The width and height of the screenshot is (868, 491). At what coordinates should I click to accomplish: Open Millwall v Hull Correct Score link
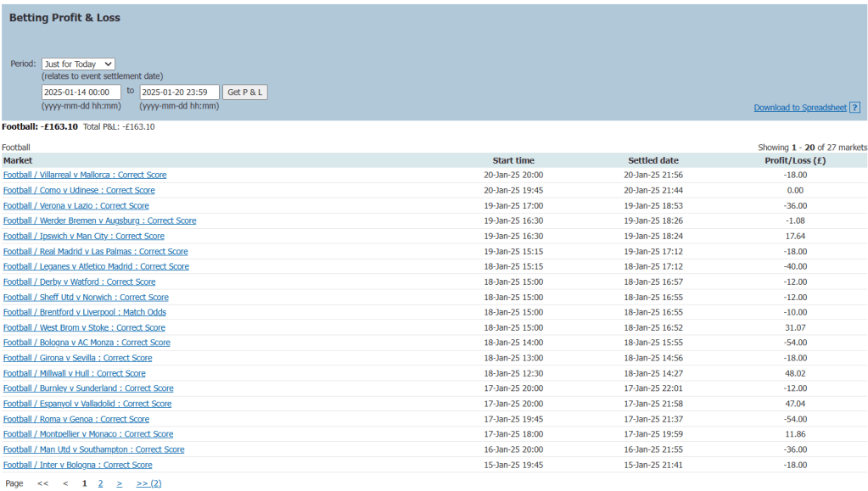pos(74,374)
